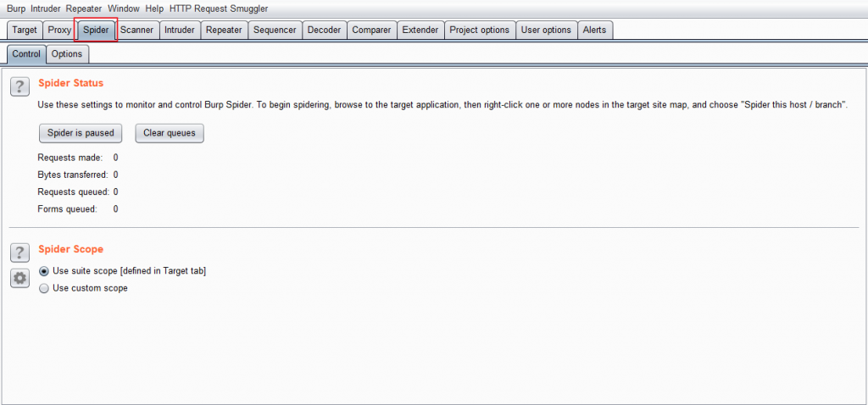Switch to the Extender tab
Viewport: 868px width, 405px height.
point(420,30)
